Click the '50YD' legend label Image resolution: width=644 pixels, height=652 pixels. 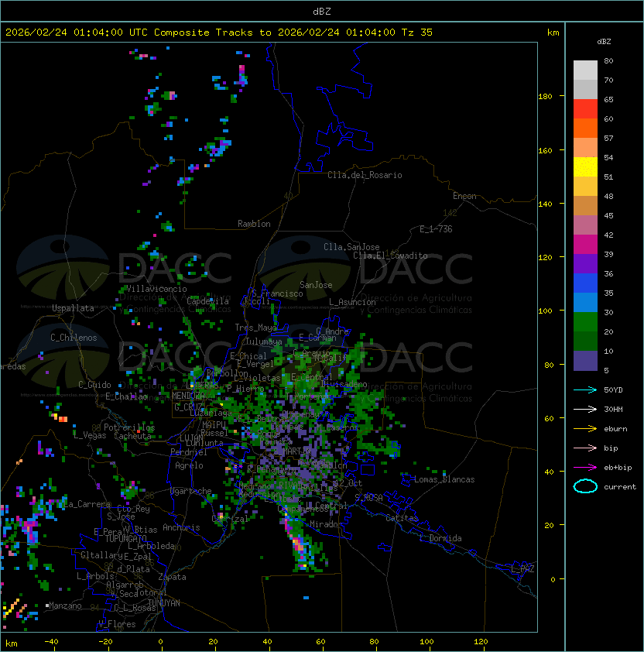[x=613, y=390]
